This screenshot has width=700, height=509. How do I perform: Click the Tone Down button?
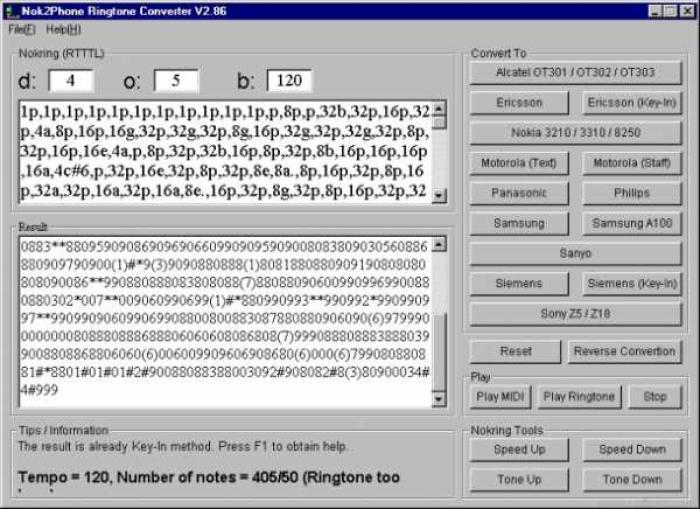point(632,480)
